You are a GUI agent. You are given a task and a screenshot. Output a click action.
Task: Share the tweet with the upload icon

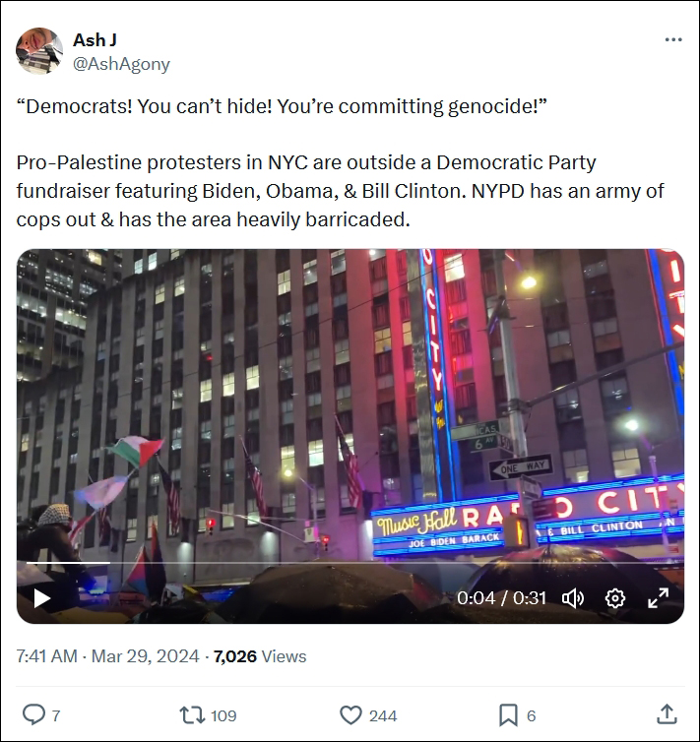click(667, 714)
